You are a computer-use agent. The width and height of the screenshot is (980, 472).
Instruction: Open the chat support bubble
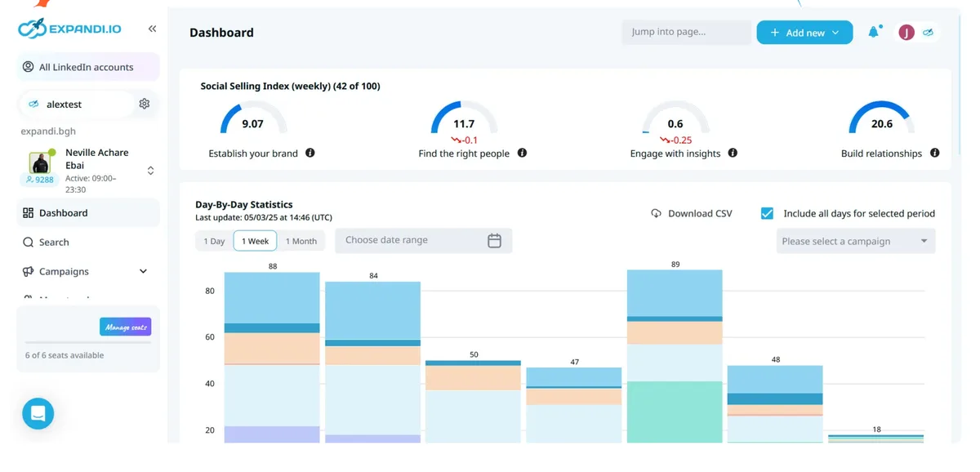tap(38, 413)
